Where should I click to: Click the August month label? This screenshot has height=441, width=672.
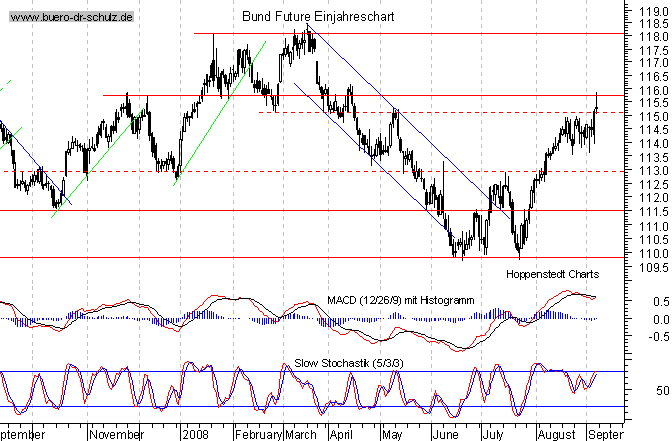coord(557,435)
